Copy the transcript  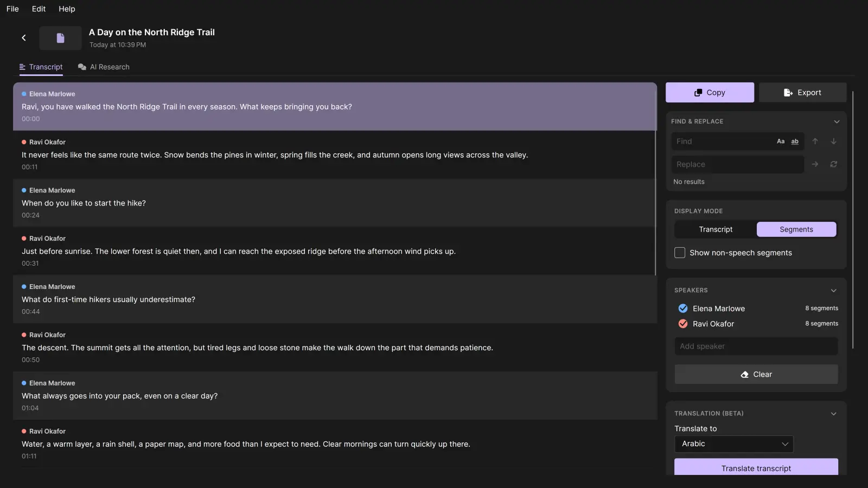tap(710, 93)
